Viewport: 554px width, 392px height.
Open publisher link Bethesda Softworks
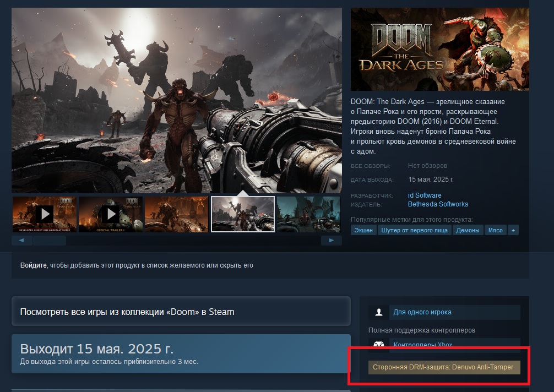(x=438, y=204)
